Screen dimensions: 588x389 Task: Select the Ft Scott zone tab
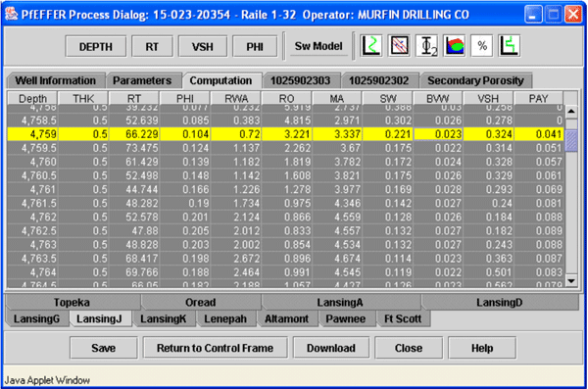tap(403, 318)
